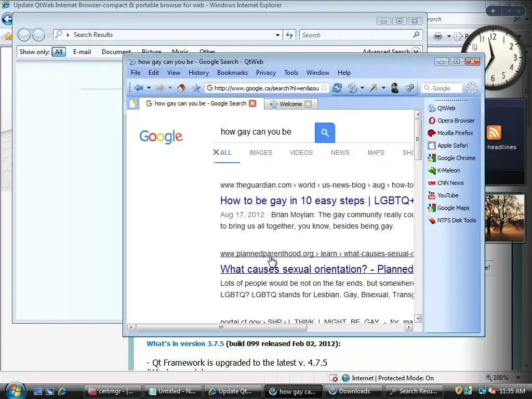Viewport: 532px width, 399px height.
Task: Reload page using QtWeb refresh icon
Action: [337, 88]
